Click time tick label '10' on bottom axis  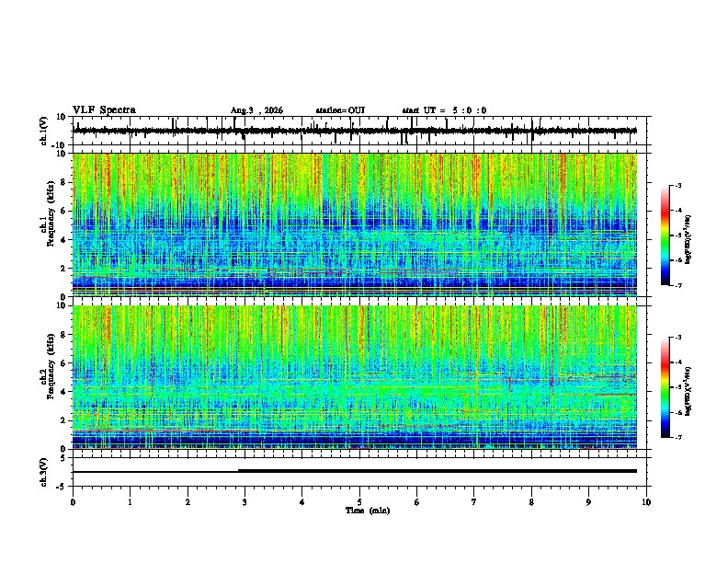[646, 502]
